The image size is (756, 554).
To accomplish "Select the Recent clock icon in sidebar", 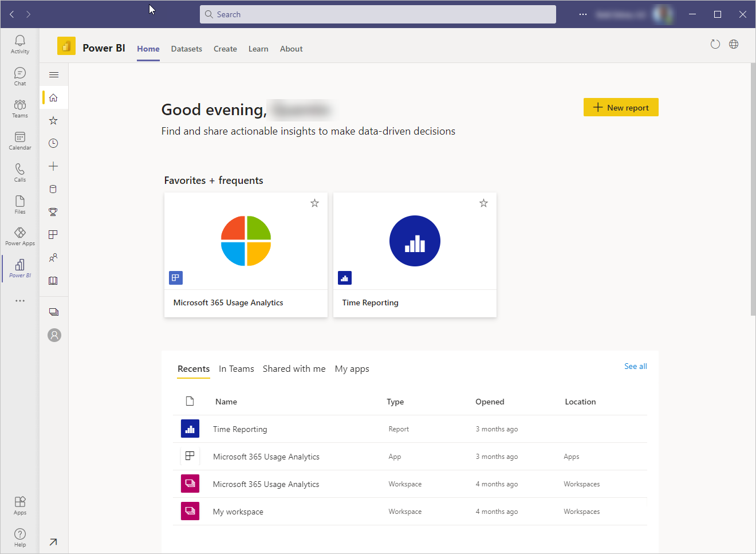I will click(x=53, y=143).
